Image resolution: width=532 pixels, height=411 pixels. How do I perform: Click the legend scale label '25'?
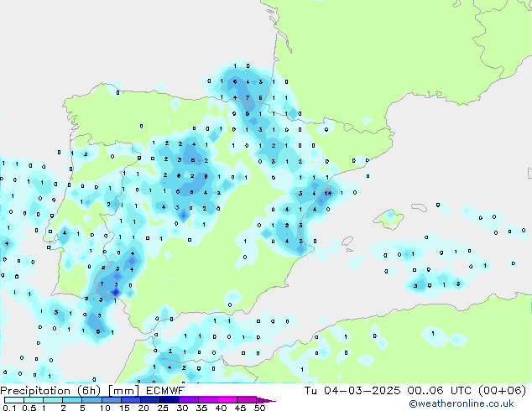click(163, 408)
